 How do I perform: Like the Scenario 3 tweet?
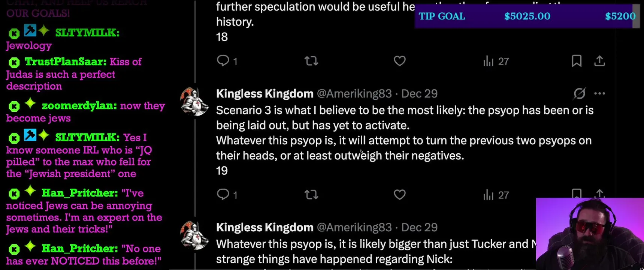click(x=399, y=195)
